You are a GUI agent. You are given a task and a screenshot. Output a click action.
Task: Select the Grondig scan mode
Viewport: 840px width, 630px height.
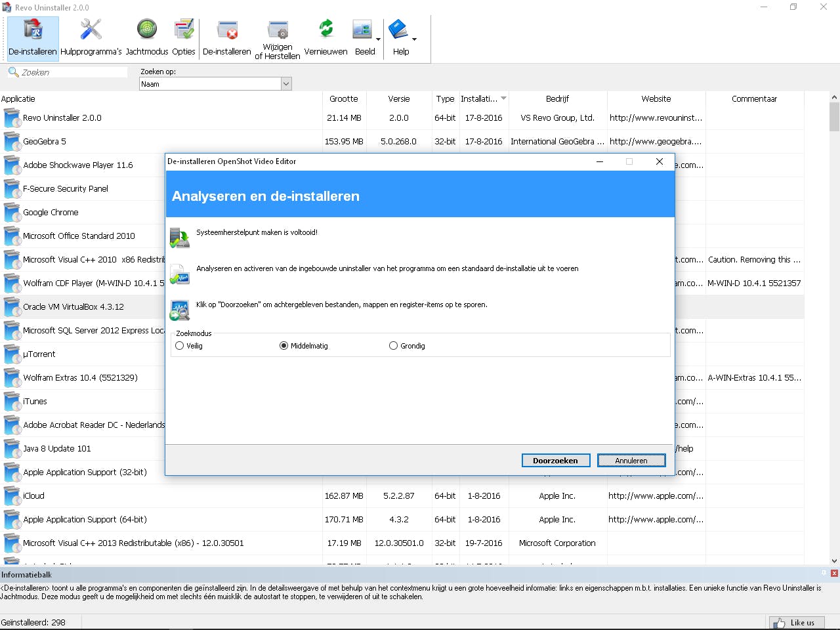(x=394, y=346)
